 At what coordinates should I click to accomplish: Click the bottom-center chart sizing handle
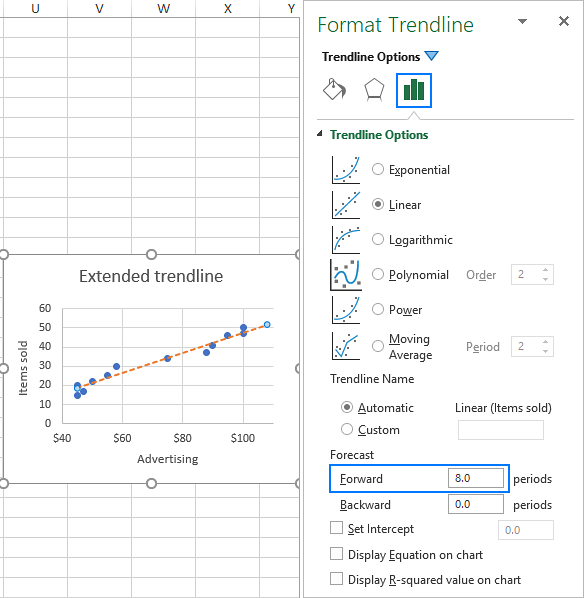[x=151, y=484]
